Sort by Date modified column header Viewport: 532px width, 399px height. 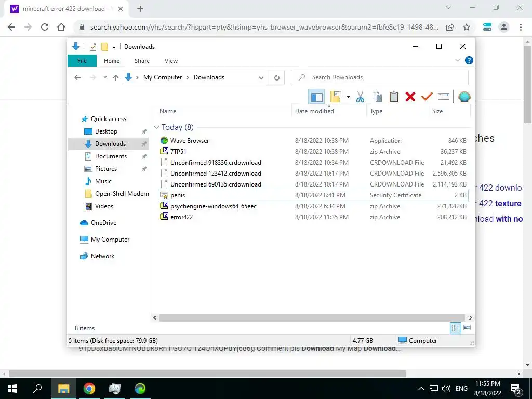pos(314,111)
